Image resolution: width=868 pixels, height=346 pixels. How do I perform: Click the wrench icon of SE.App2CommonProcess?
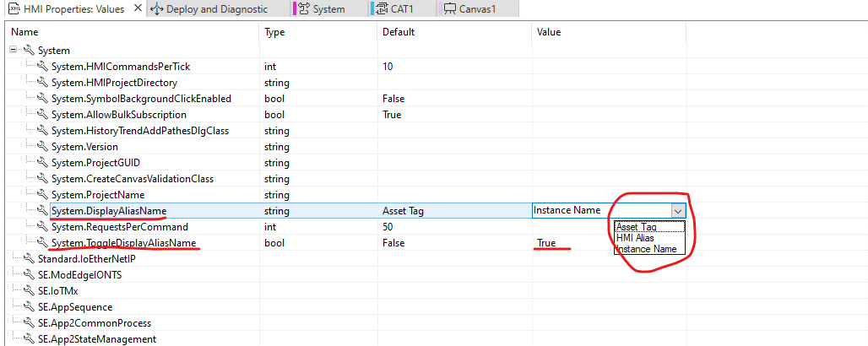[29, 322]
